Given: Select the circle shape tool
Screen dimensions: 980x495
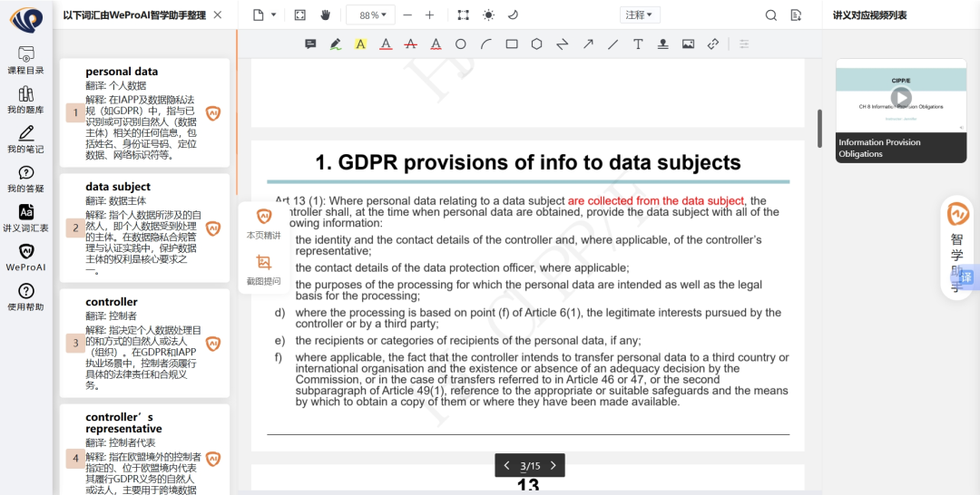Looking at the screenshot, I should [x=461, y=44].
